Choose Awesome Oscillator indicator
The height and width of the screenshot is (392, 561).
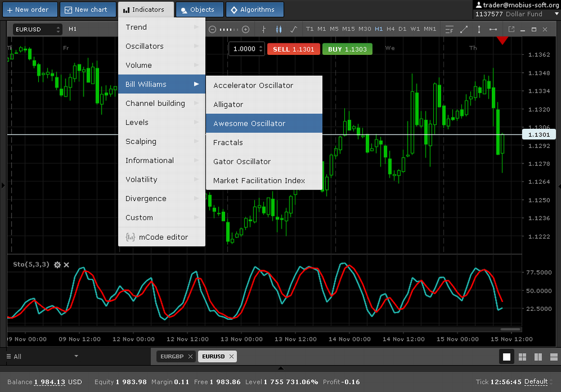tap(264, 124)
